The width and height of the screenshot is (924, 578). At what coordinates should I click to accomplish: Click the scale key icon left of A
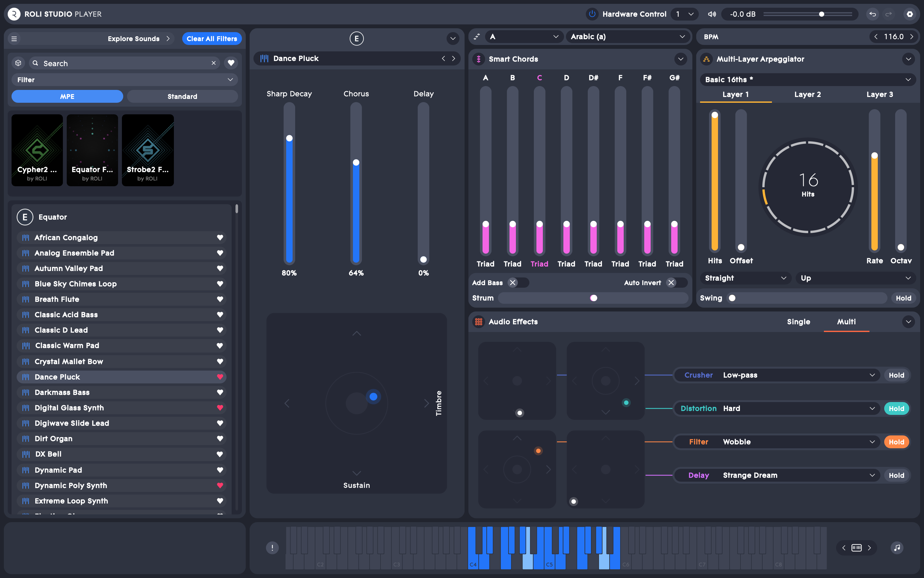tap(477, 37)
